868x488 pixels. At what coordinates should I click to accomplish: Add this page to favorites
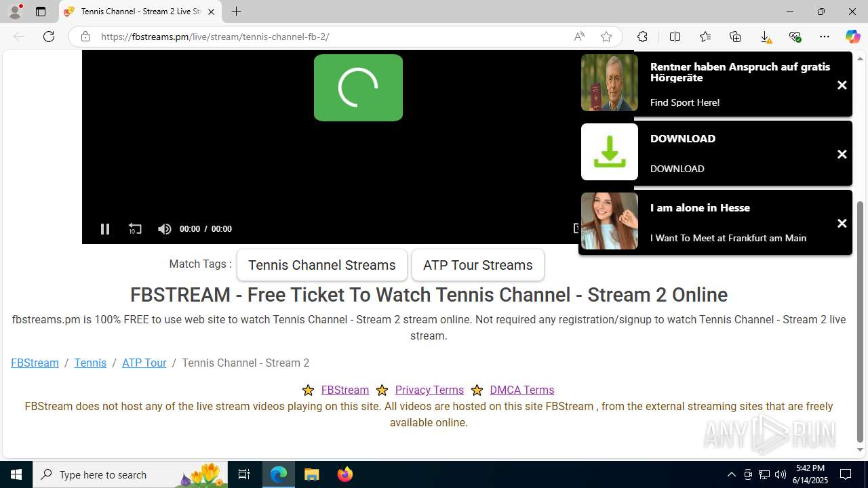pos(606,37)
